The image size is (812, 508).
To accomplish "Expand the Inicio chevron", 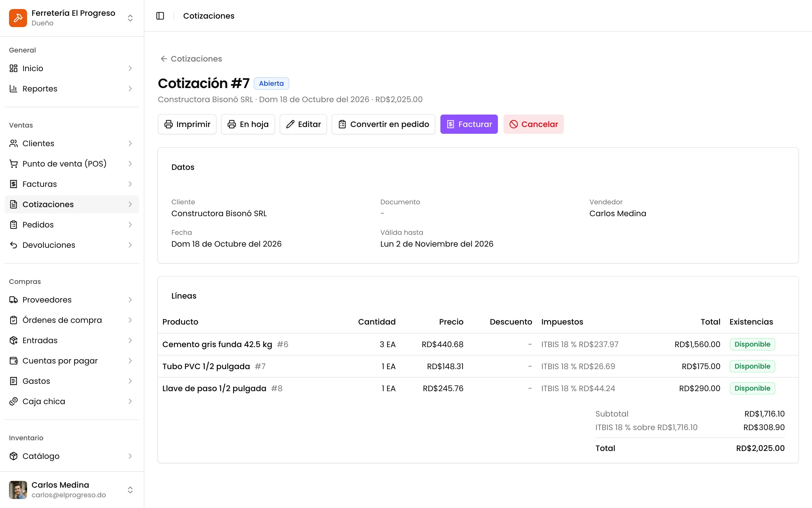I will click(x=130, y=68).
